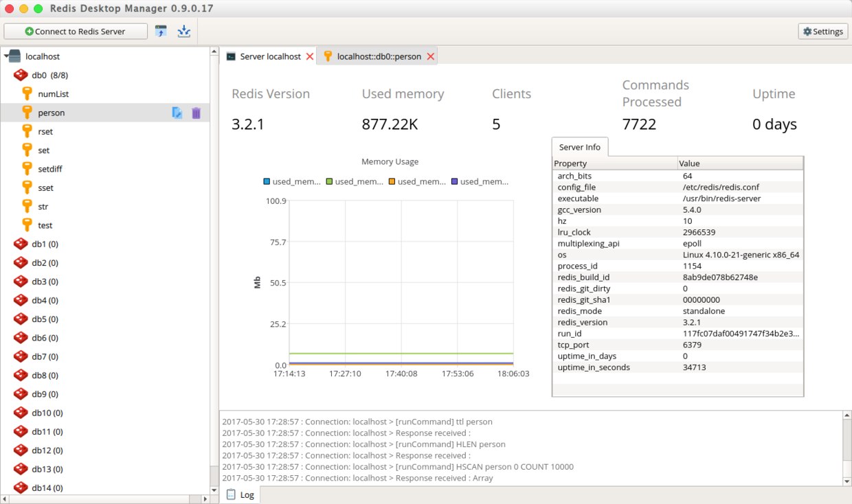The image size is (852, 504).
Task: Click the process_id value 1154
Action: click(692, 266)
